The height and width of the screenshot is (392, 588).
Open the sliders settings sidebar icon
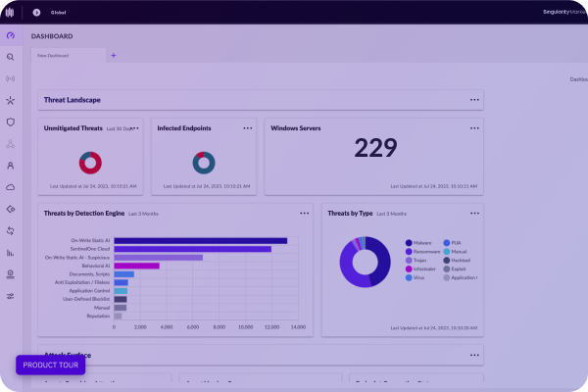[x=10, y=296]
